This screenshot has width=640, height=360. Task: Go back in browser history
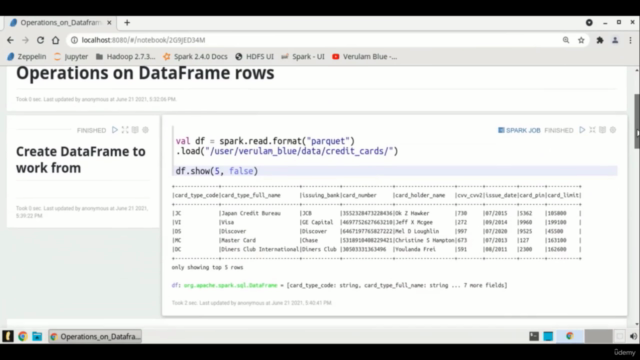click(10, 40)
